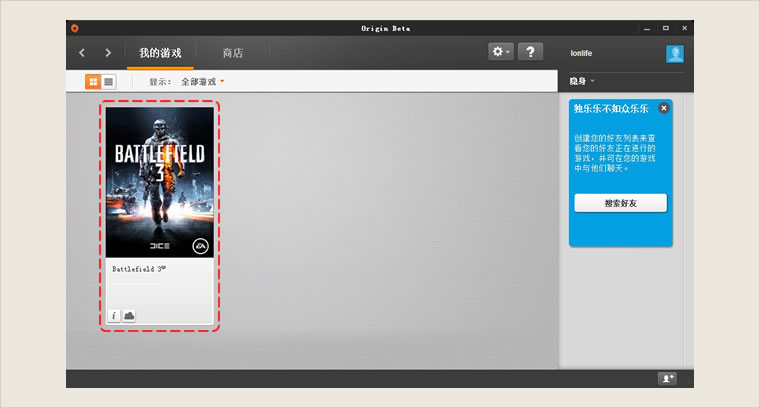Click the 搜索好友 button
The image size is (760, 408).
coord(620,203)
